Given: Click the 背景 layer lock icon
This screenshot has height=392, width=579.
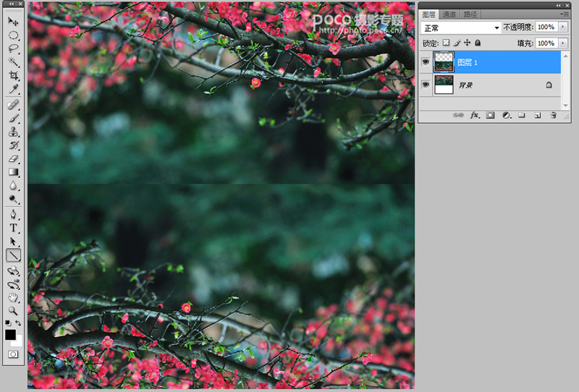Looking at the screenshot, I should pyautogui.click(x=549, y=85).
